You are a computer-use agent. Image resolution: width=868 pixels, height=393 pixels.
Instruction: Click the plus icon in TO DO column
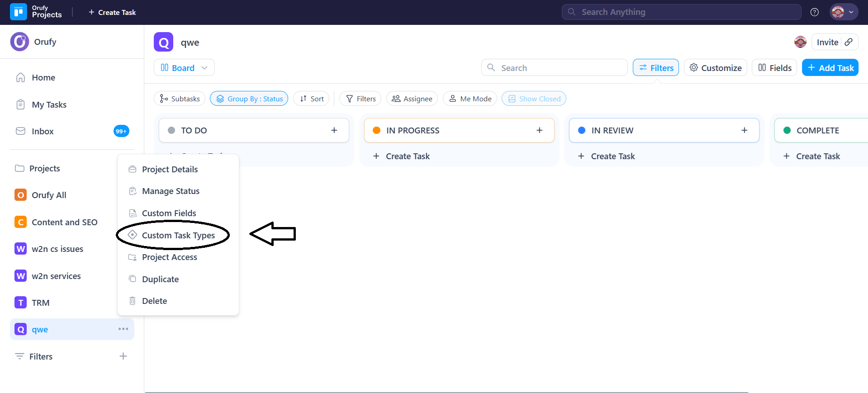click(334, 130)
